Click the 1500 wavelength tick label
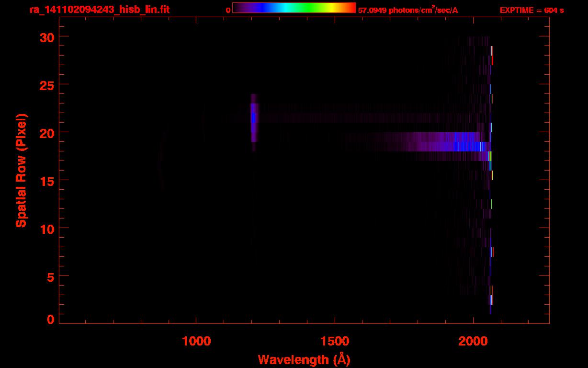The height and width of the screenshot is (368, 588). coord(335,341)
